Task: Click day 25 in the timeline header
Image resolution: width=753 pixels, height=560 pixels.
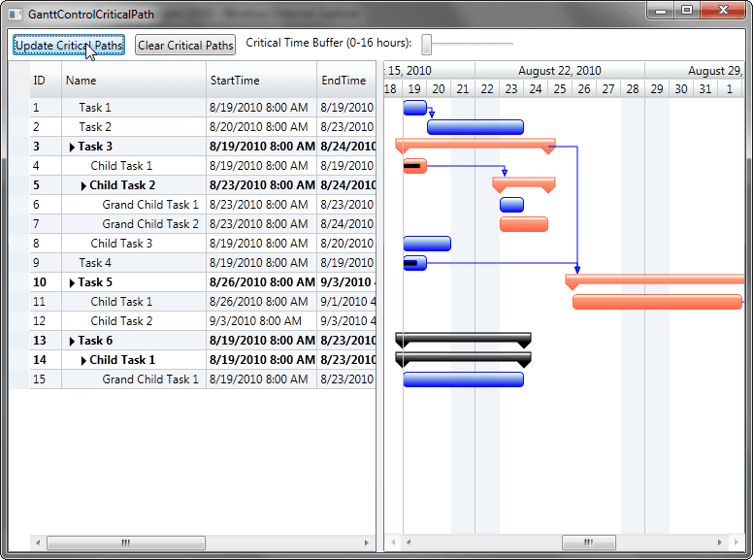Action: tap(560, 89)
